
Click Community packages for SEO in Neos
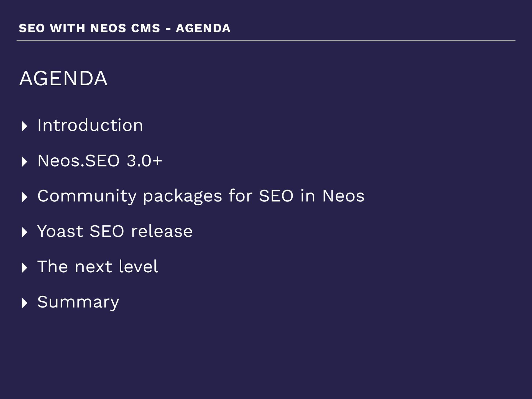(x=201, y=197)
